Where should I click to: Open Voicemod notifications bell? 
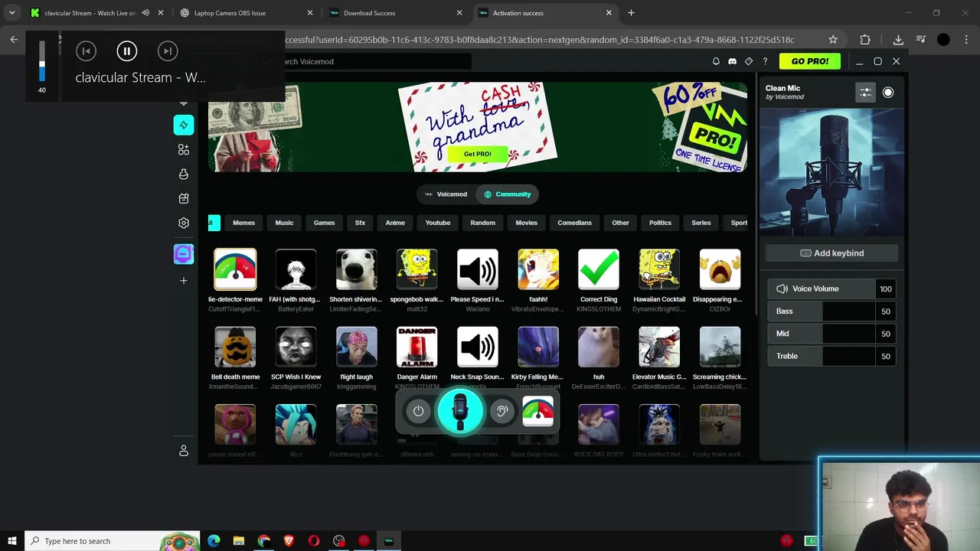[x=716, y=61]
